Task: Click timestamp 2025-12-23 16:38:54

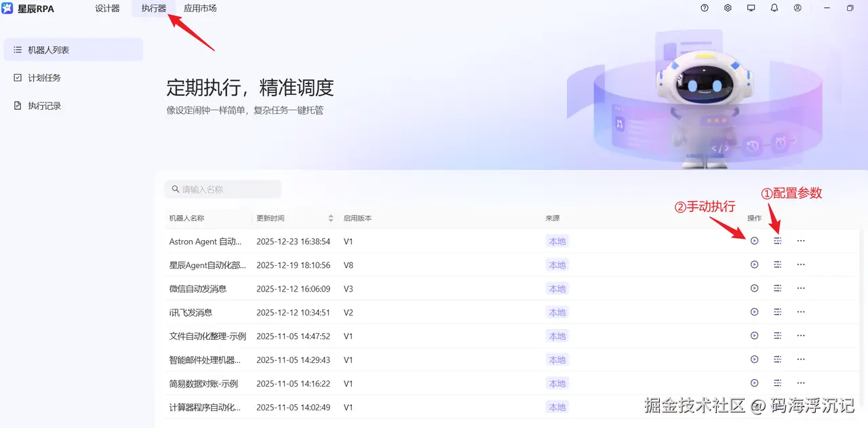Action: coord(293,241)
